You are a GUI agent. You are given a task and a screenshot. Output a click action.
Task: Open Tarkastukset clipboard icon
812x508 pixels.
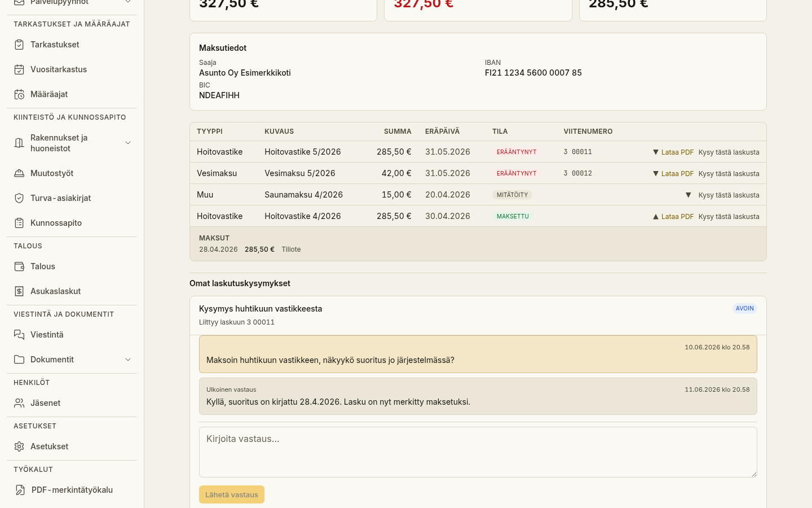[19, 45]
